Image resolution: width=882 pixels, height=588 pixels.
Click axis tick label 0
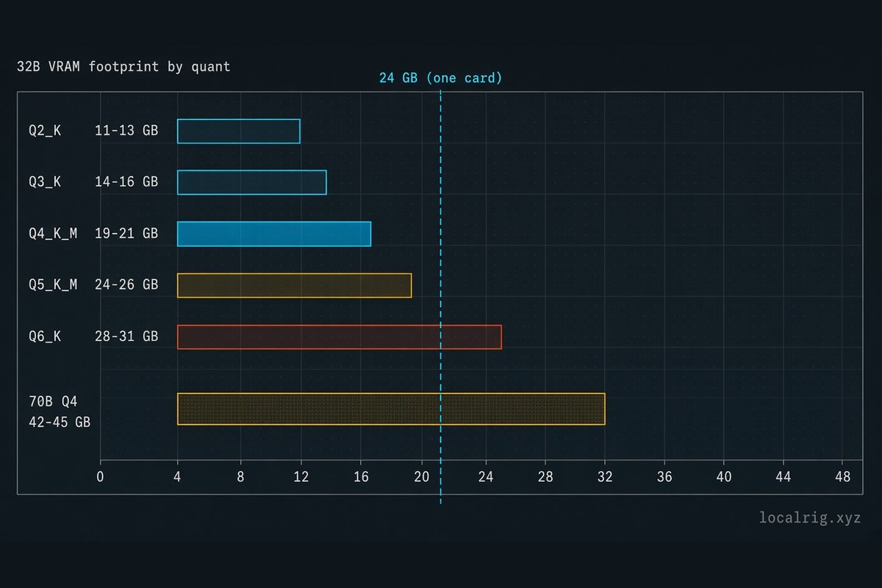[101, 477]
